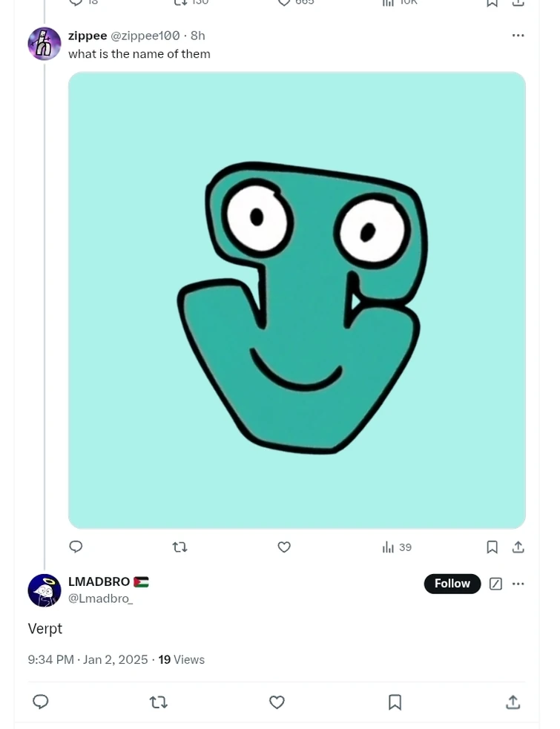Open more options on LMADBRO's post

[518, 584]
